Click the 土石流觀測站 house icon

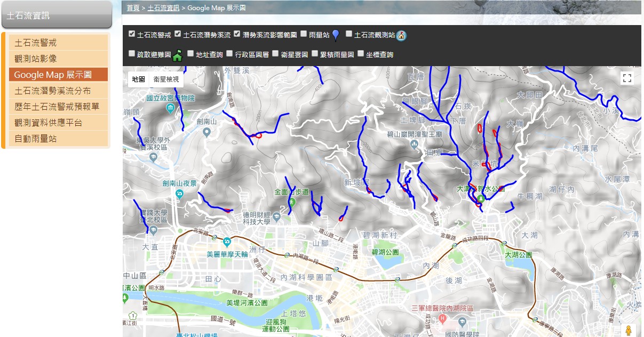[x=401, y=36]
